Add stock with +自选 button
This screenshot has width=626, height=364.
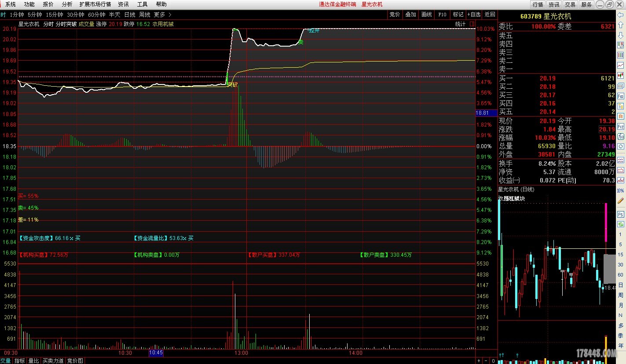(x=474, y=15)
